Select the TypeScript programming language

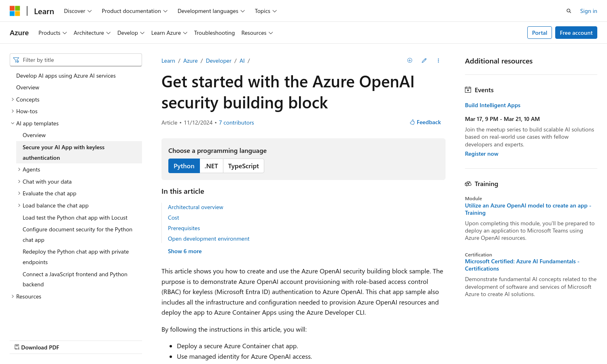[x=243, y=166]
